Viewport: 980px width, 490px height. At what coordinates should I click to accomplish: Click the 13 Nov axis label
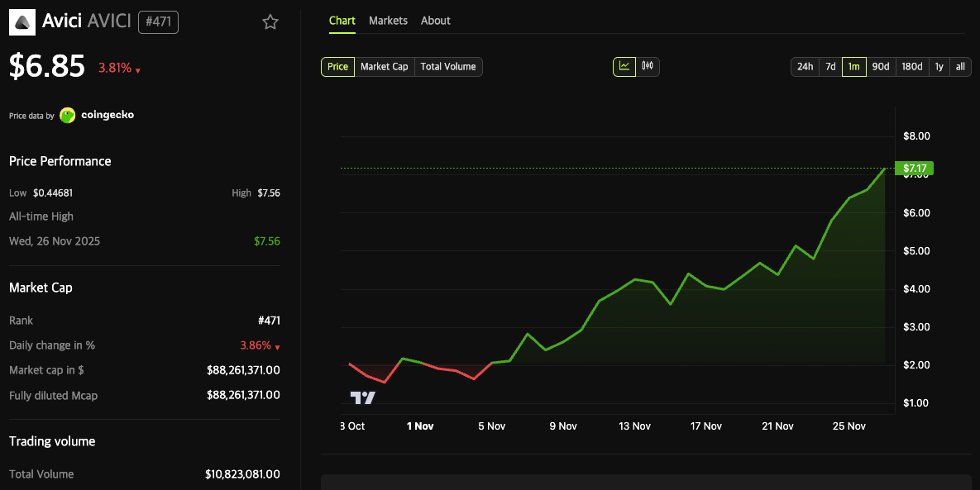634,426
